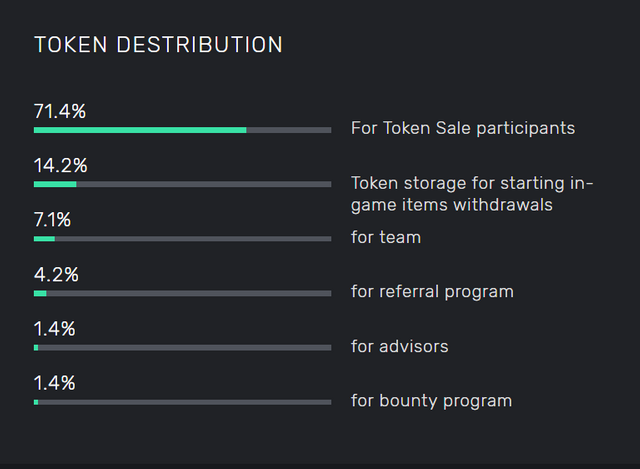Select the "for bounty program" label

[431, 401]
